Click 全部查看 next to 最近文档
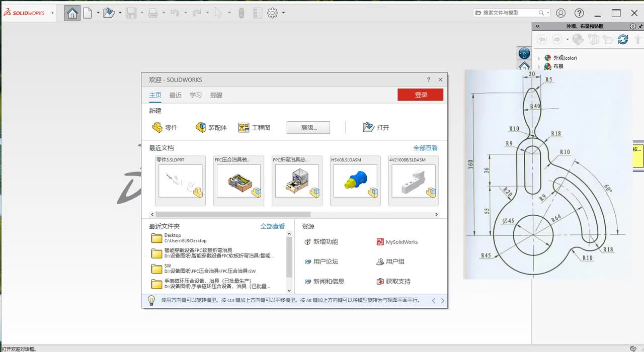This screenshot has width=644, height=352. [x=426, y=148]
